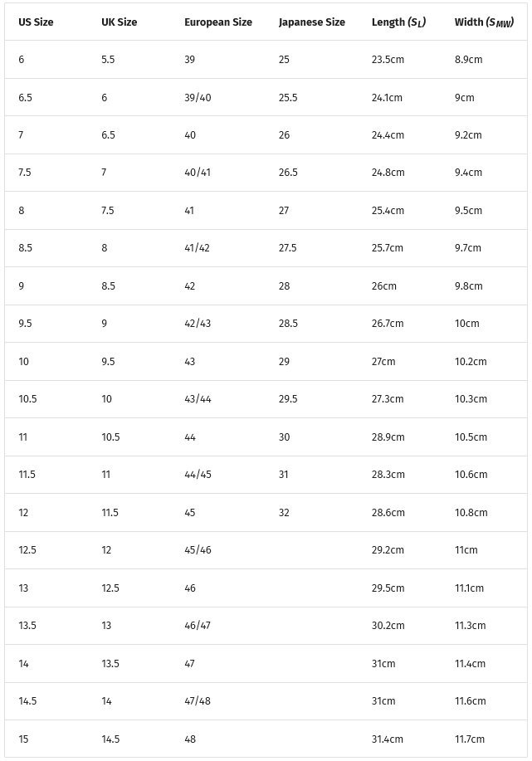Click the 28.9cm length cell
Viewport: 532px width, 761px height.
coord(388,437)
